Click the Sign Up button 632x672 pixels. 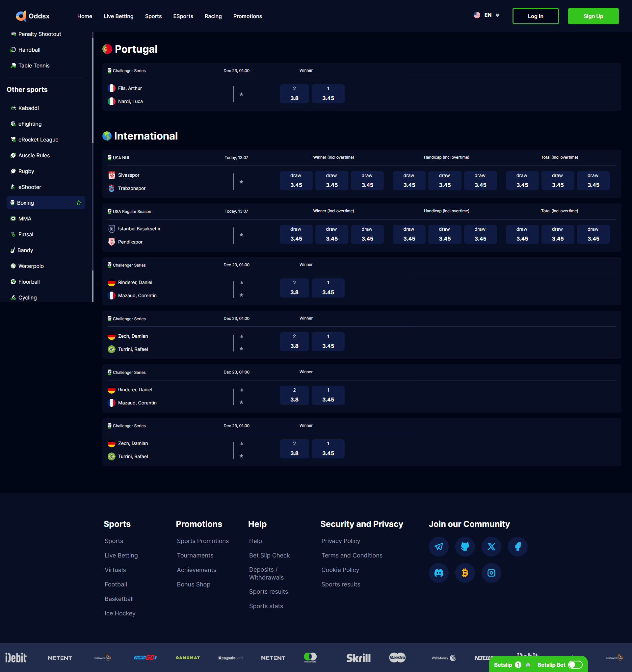point(593,16)
